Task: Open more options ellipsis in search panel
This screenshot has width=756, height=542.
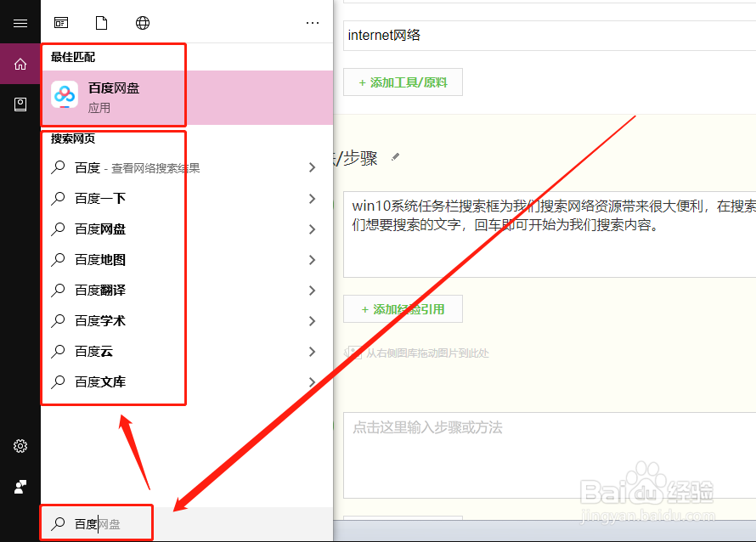Action: click(313, 23)
